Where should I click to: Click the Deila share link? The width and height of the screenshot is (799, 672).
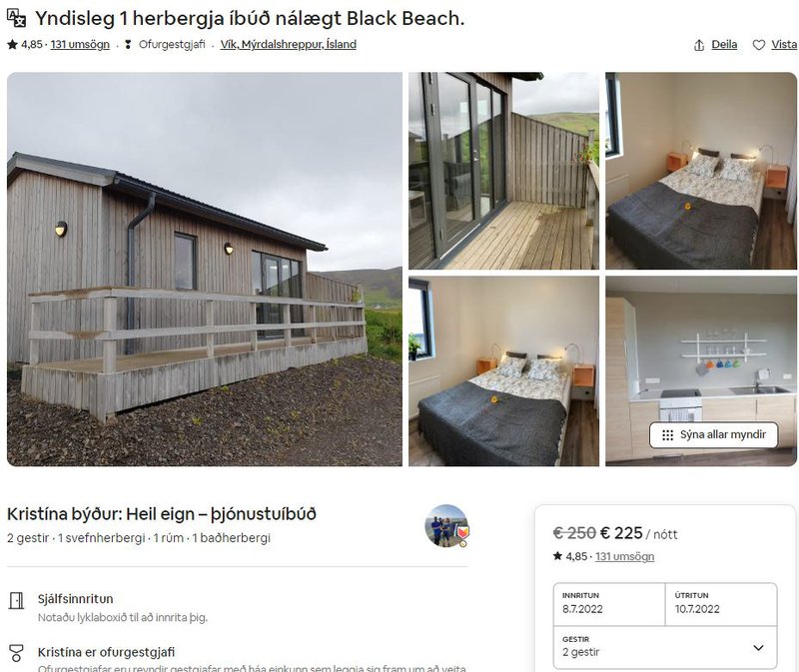pyautogui.click(x=724, y=45)
